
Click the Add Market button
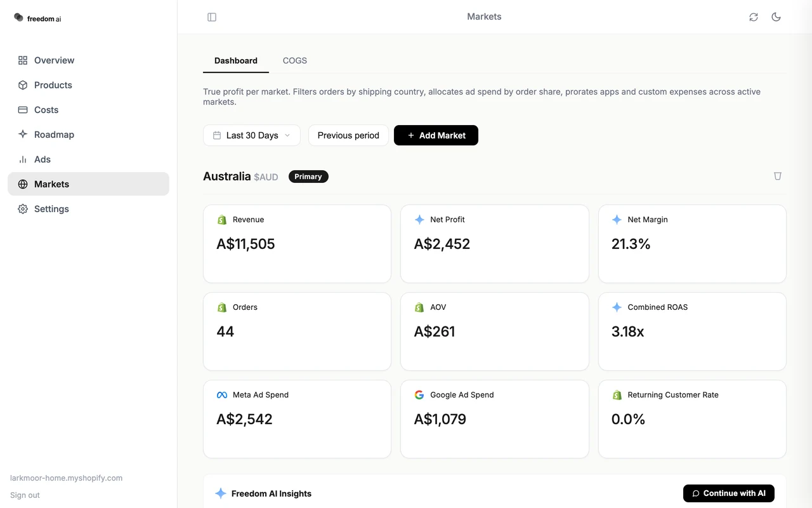pyautogui.click(x=436, y=135)
